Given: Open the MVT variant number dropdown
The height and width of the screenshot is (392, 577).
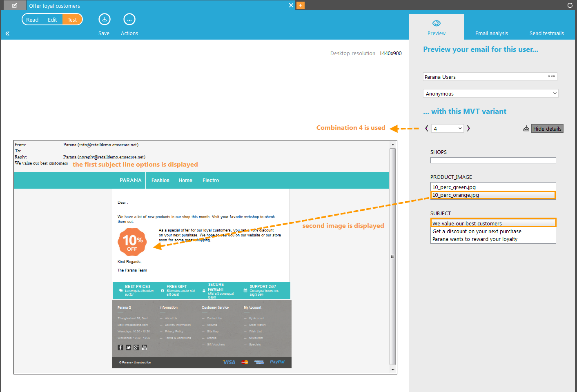Looking at the screenshot, I should 448,129.
